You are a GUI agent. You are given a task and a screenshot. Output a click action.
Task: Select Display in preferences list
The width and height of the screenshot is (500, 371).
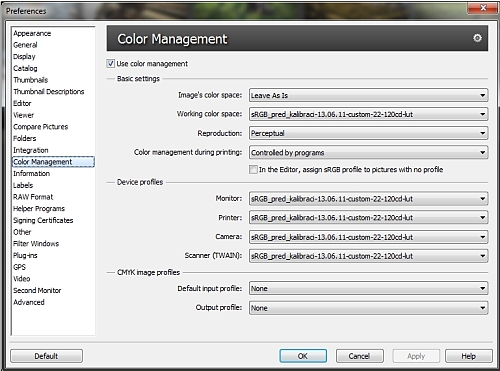point(24,57)
